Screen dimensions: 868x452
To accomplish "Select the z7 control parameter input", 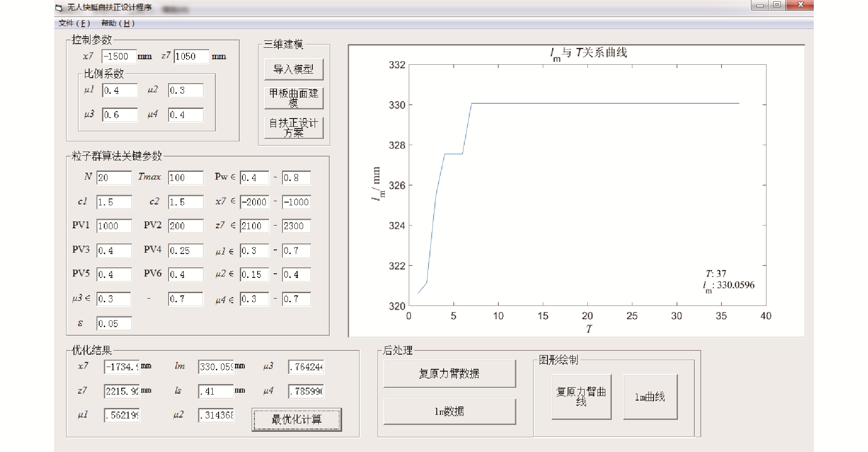I will point(191,56).
